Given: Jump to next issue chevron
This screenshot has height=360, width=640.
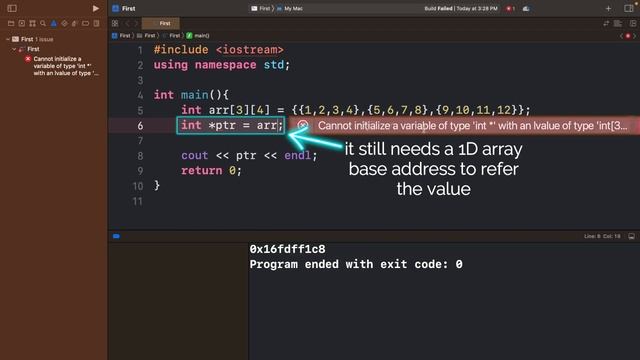Looking at the screenshot, I should click(x=634, y=36).
